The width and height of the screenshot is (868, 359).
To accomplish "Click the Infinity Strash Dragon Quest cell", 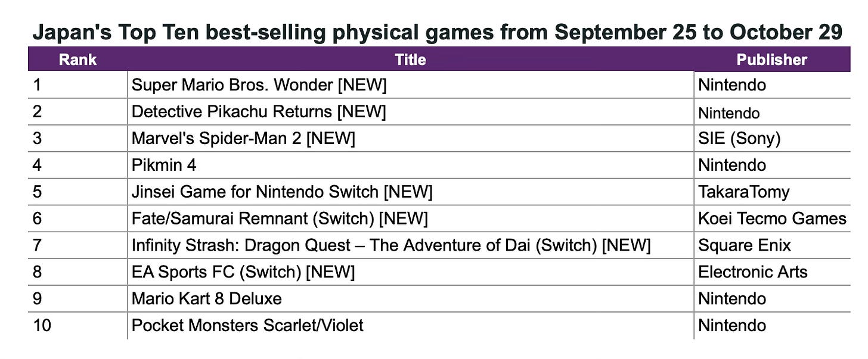I will pos(390,245).
